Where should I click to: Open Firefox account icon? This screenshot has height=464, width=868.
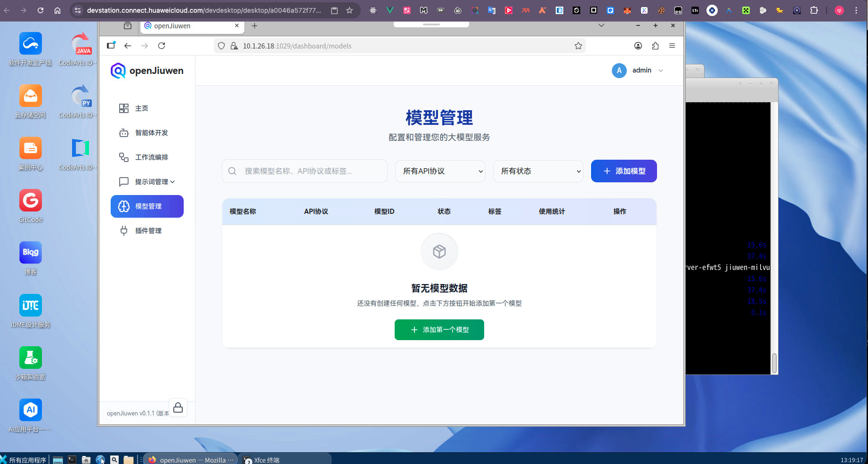(638, 46)
